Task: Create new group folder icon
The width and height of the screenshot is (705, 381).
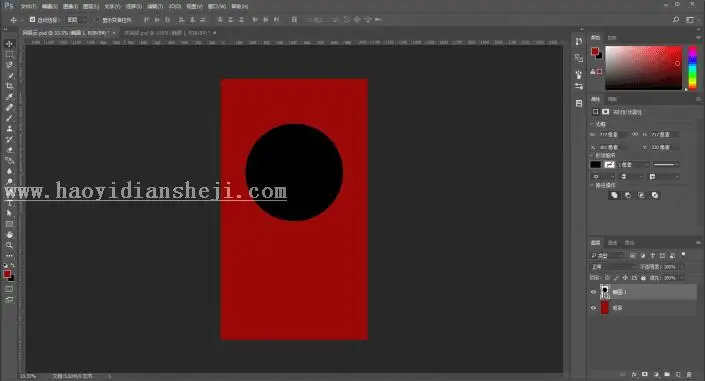Action: pyautogui.click(x=667, y=374)
